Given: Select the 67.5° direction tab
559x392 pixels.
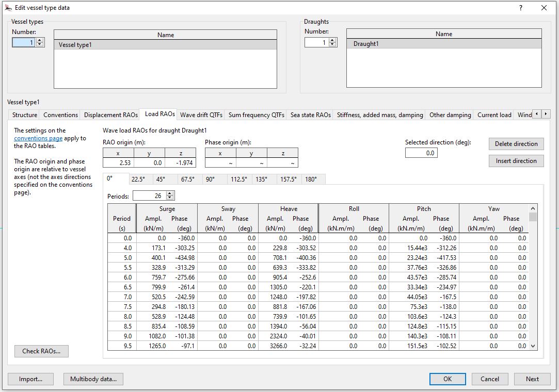Looking at the screenshot, I should pyautogui.click(x=190, y=179).
